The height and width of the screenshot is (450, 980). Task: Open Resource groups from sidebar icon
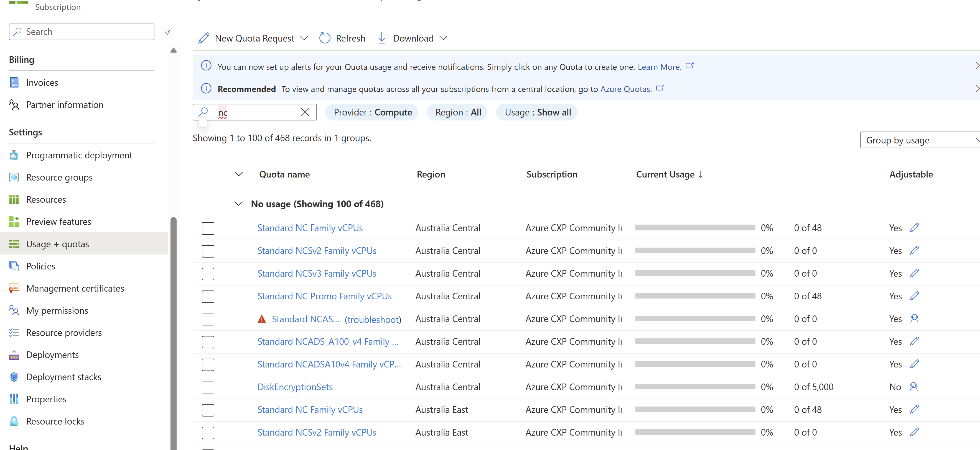pos(14,177)
